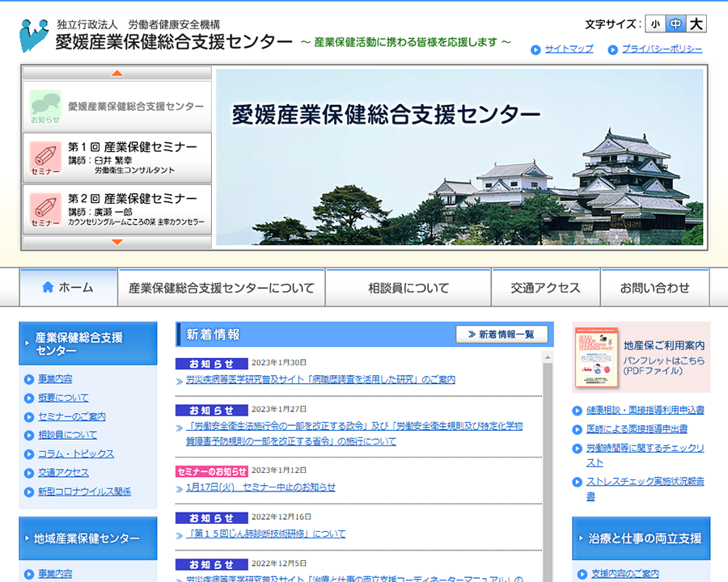The width and height of the screenshot is (728, 582).
Task: Click 新着情報一覧 button
Action: (502, 335)
